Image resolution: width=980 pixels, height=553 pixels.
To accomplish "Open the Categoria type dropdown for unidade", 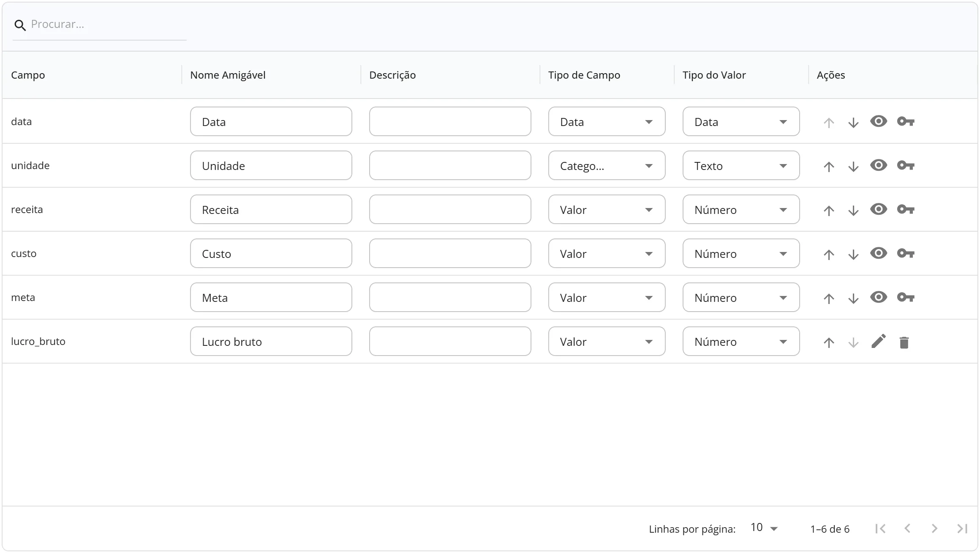I will [x=607, y=165].
